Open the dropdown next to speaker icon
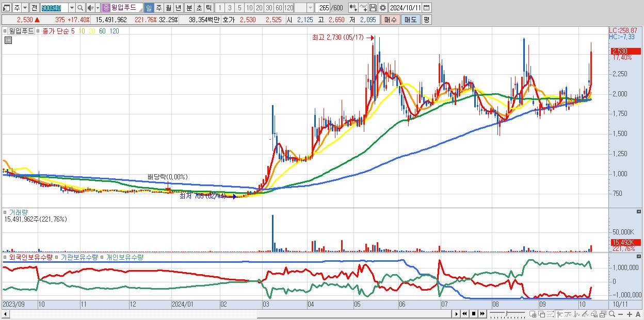The height and width of the screenshot is (320, 644). click(x=98, y=8)
